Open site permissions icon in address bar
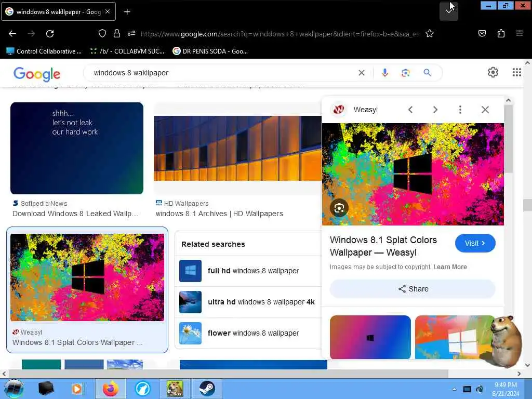Screen dimensions: 532x399 [131, 33]
